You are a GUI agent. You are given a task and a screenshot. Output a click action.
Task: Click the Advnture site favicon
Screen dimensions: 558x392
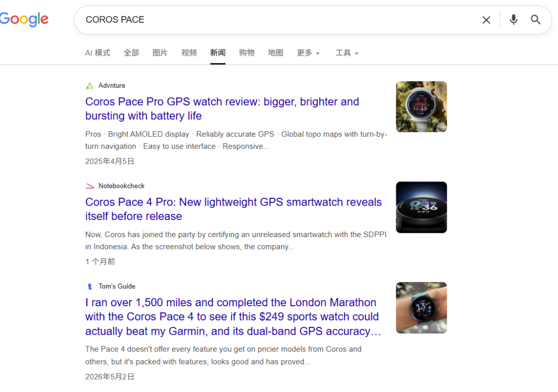click(x=90, y=85)
